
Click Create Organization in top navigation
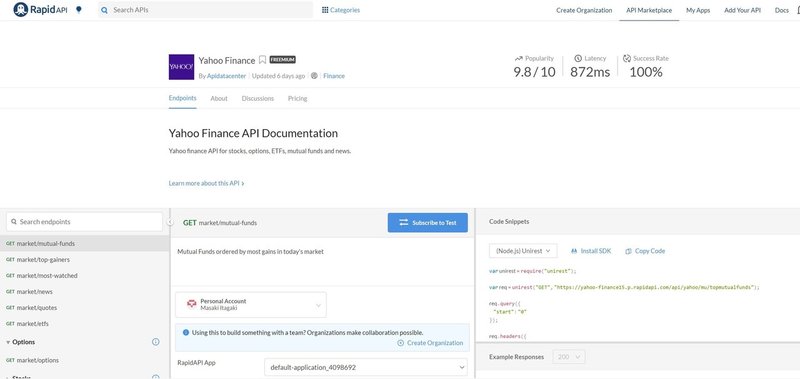click(584, 10)
